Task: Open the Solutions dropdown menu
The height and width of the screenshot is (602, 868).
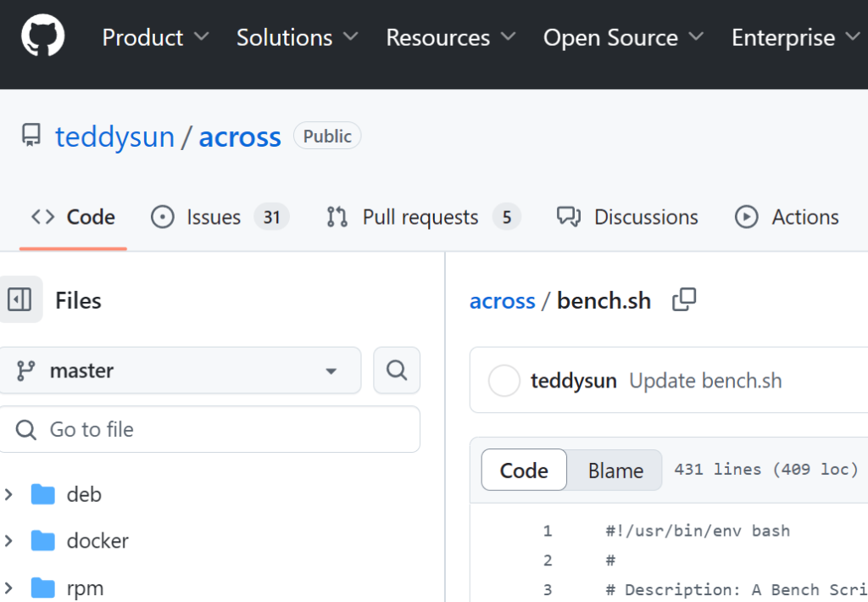Action: pos(298,37)
